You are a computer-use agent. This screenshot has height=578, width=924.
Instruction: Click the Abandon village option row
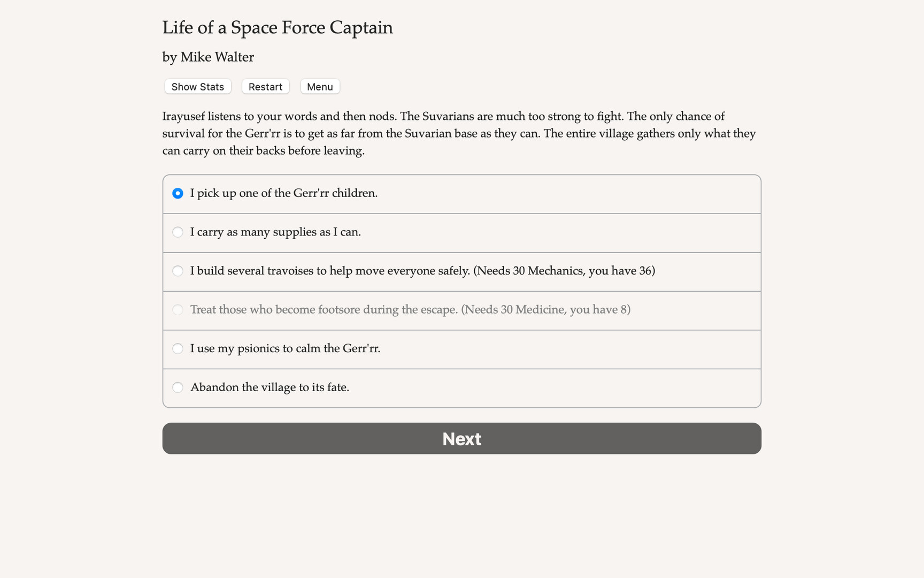click(461, 388)
